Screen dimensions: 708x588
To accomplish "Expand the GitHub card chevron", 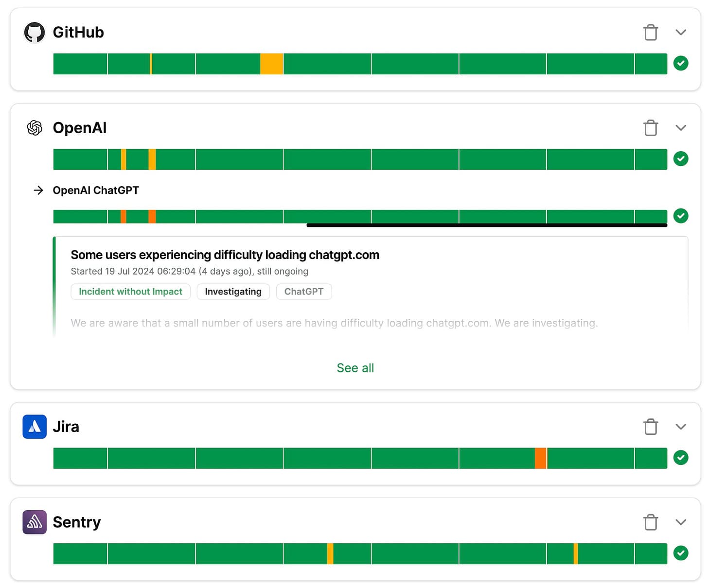I will (x=681, y=33).
